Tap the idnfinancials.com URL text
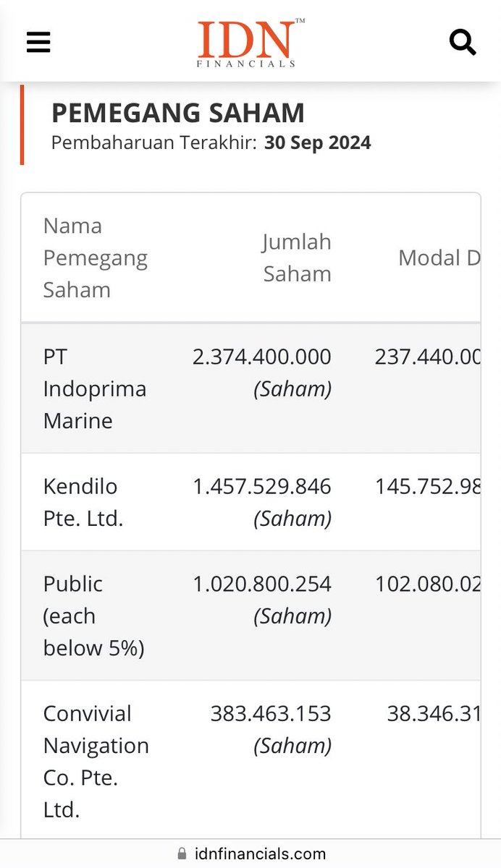Screen dimensions: 501x868 pyautogui.click(x=261, y=854)
